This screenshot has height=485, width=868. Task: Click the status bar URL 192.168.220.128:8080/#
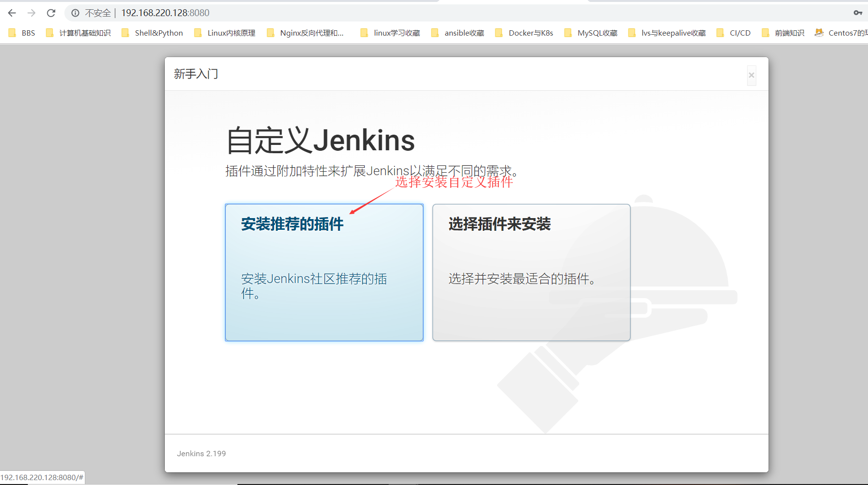coord(41,477)
